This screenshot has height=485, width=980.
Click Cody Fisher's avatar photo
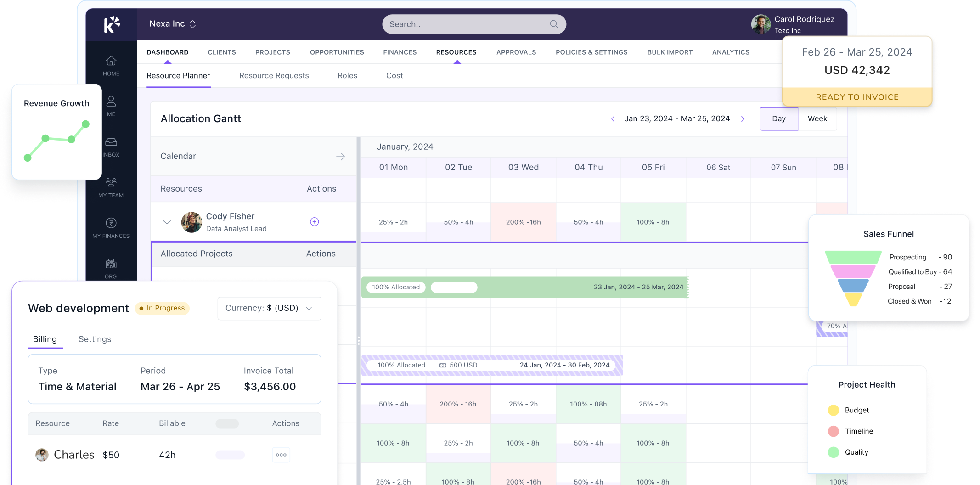[x=191, y=222]
